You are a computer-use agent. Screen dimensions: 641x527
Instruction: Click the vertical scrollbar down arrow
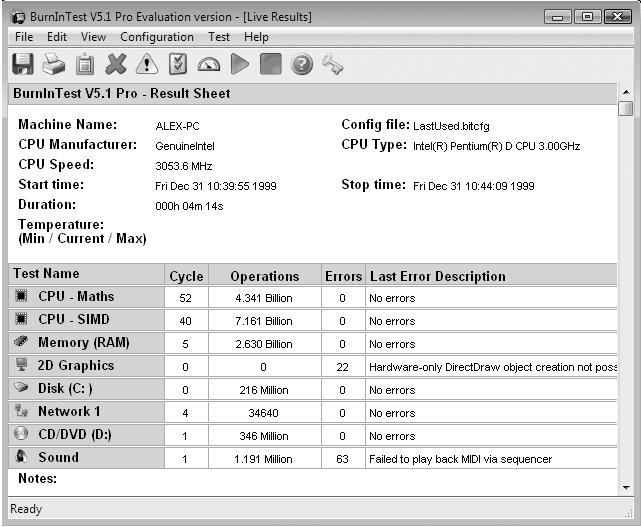point(626,486)
